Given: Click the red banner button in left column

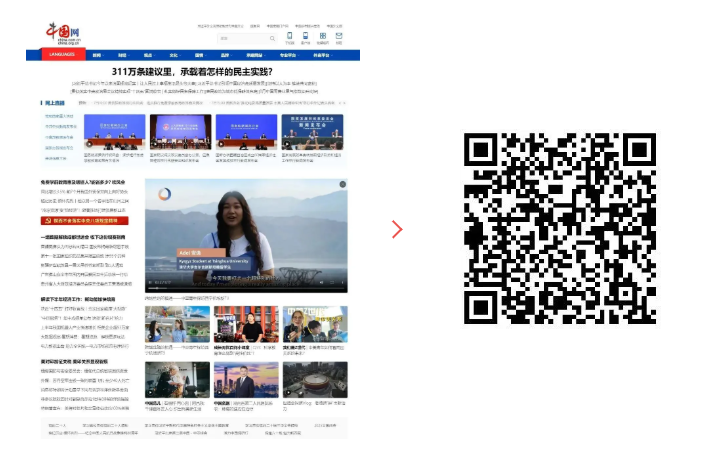Looking at the screenshot, I should pyautogui.click(x=85, y=221).
